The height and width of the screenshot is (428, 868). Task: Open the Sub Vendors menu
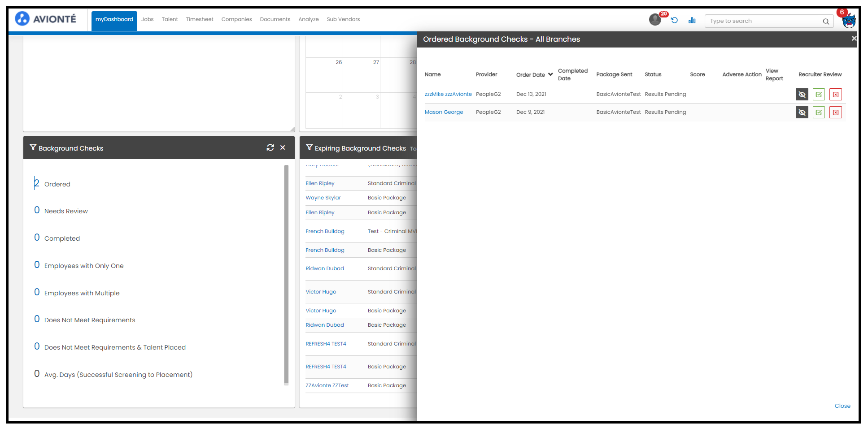[x=343, y=19]
